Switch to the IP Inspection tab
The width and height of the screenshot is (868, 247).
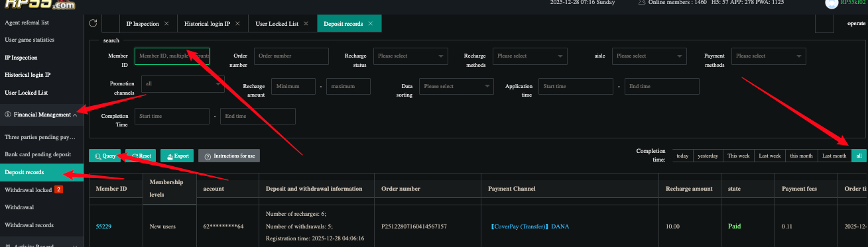[143, 24]
